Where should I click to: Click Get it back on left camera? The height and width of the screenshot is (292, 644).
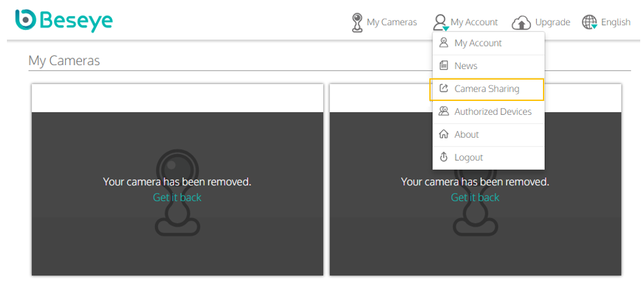177,197
